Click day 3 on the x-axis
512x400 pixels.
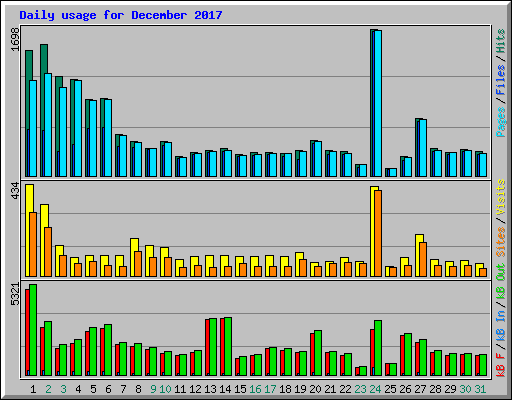63,389
